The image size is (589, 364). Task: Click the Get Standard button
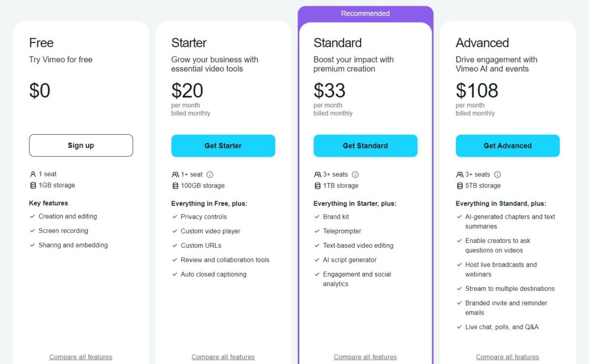click(365, 145)
